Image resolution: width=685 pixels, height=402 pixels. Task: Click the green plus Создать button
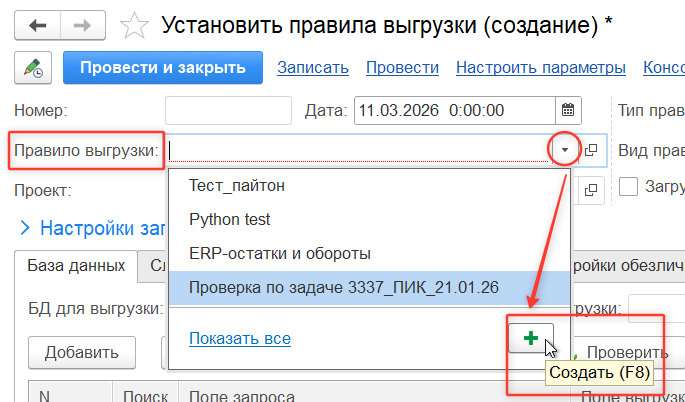(x=531, y=338)
